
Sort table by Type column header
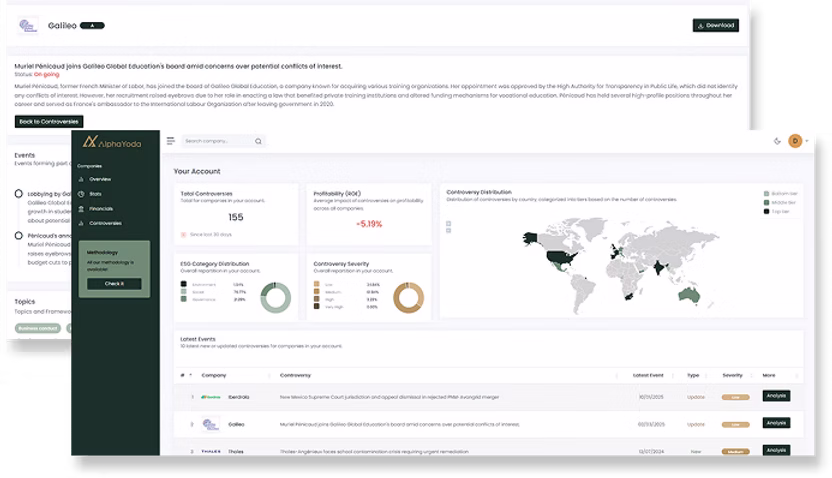click(x=693, y=375)
